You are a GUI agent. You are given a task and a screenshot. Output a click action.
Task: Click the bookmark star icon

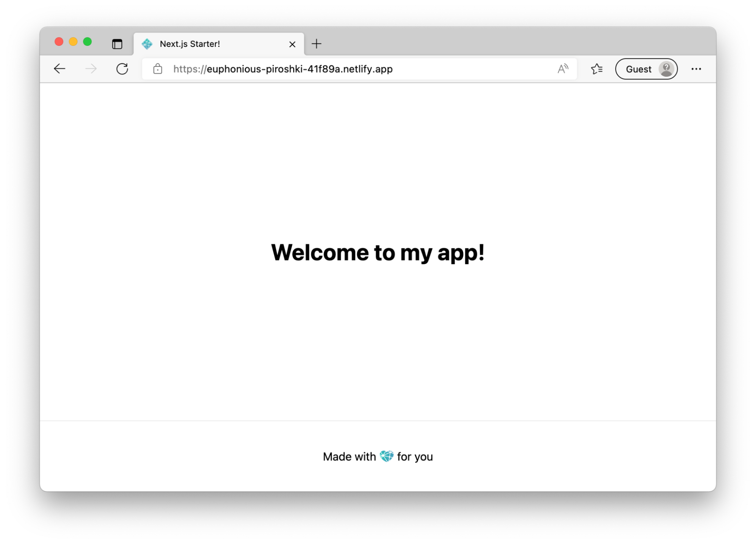(597, 69)
